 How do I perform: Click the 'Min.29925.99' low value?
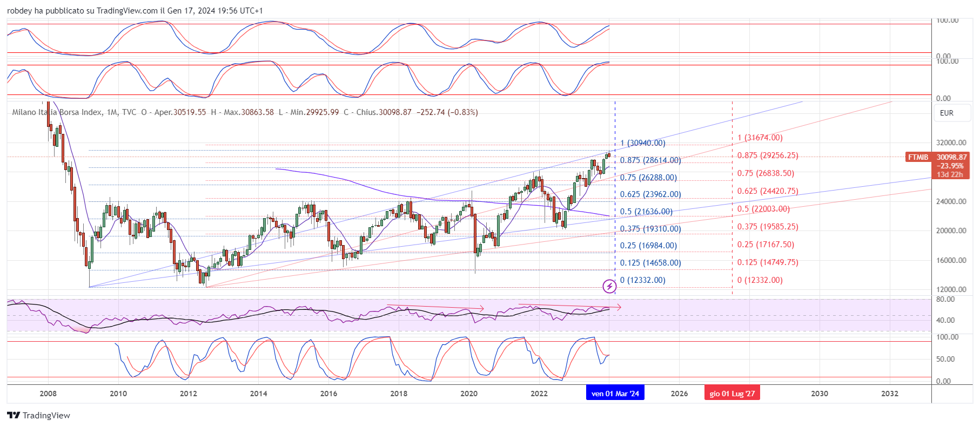[x=314, y=112]
